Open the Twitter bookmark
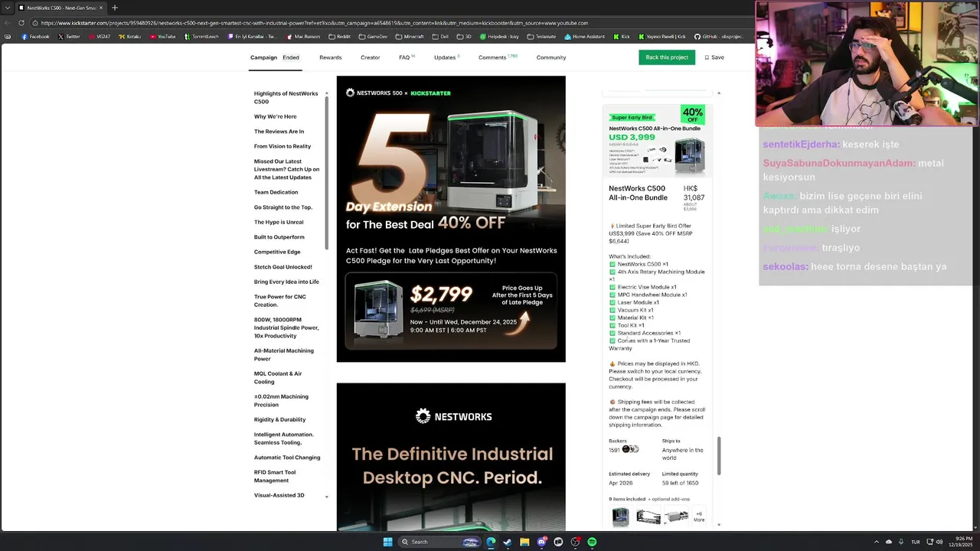This screenshot has width=980, height=551. [68, 37]
